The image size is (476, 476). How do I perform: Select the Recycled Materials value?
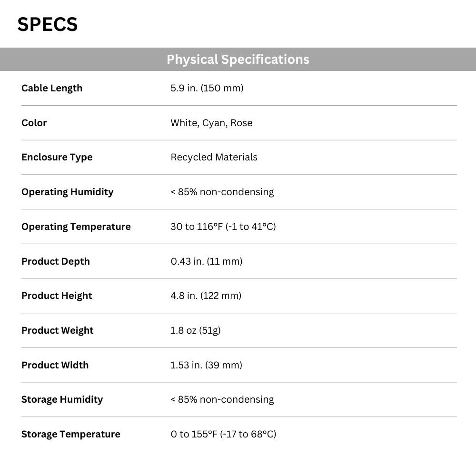pyautogui.click(x=214, y=157)
